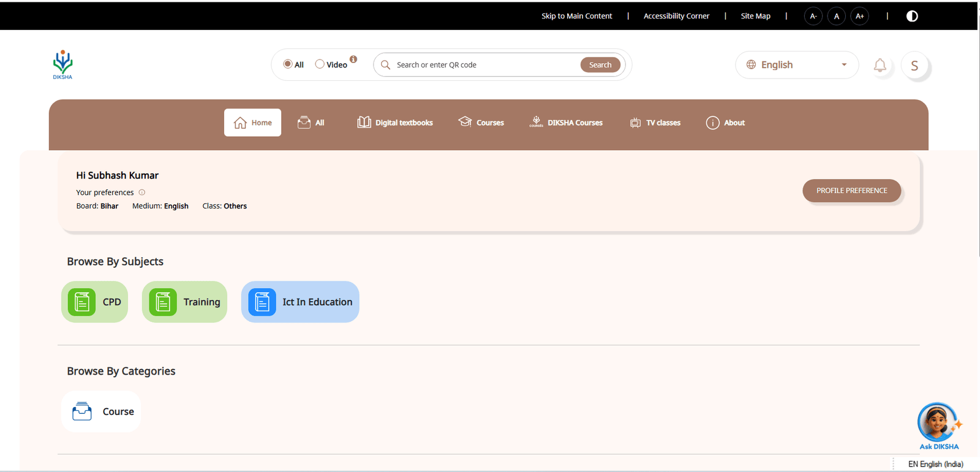Select the All search radio button

pyautogui.click(x=287, y=64)
